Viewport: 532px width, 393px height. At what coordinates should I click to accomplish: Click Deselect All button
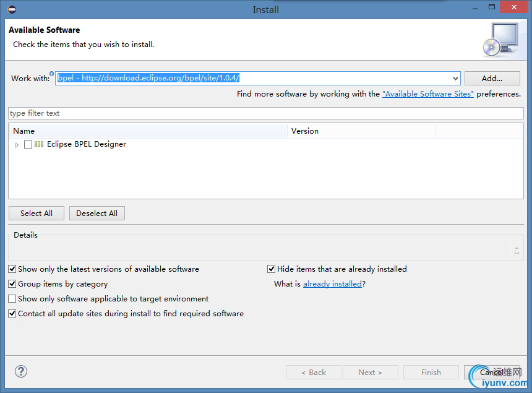tap(97, 213)
